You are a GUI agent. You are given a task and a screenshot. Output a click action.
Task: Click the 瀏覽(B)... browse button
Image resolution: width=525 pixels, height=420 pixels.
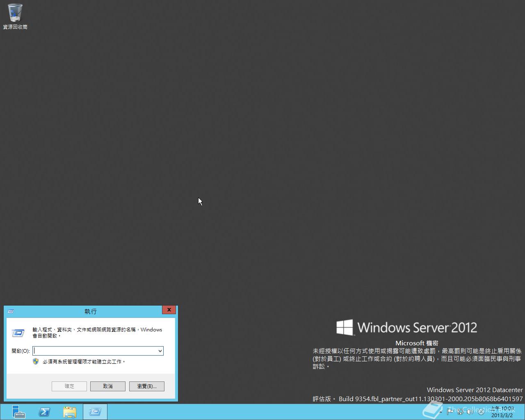coord(147,386)
